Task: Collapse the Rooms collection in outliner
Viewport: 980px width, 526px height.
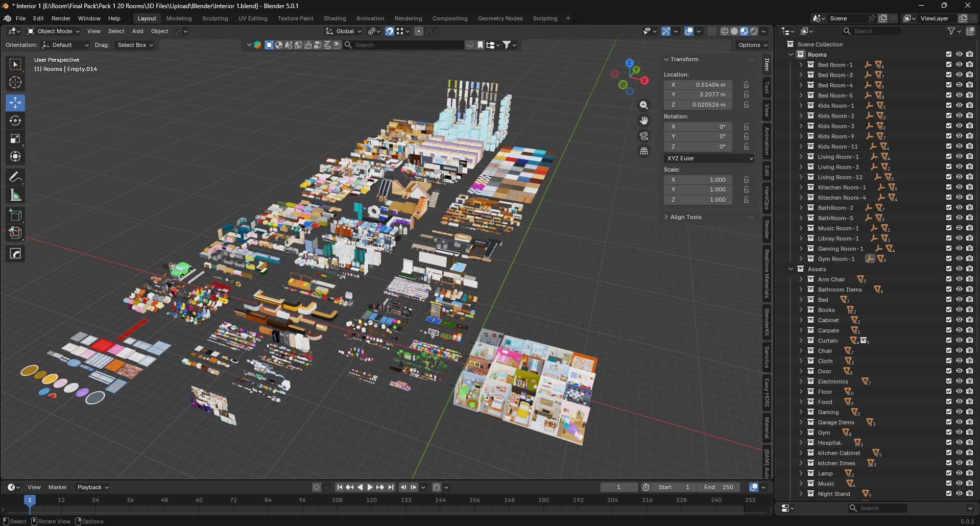Action: click(x=791, y=55)
